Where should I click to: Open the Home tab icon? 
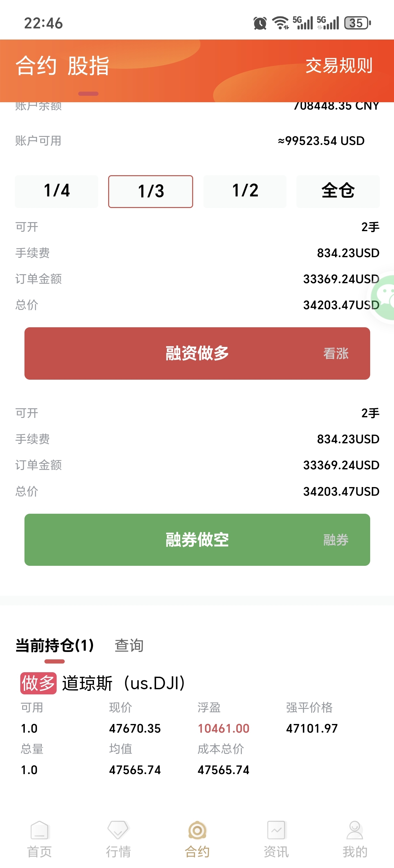[40, 830]
